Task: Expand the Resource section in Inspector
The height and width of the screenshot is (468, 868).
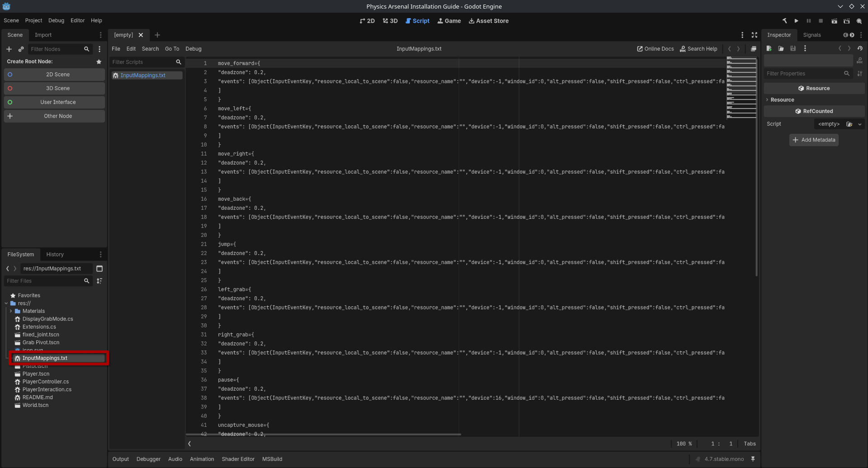Action: click(x=768, y=100)
